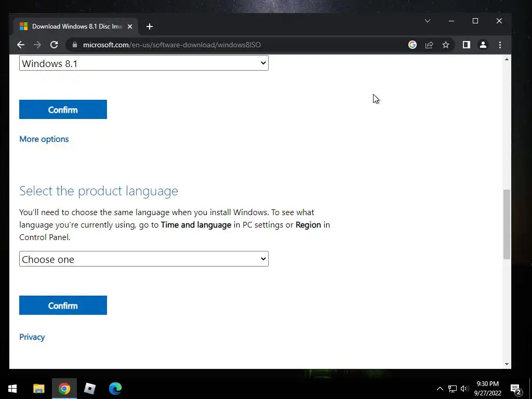Open the Choose one language dropdown
Screen dimensions: 532x399
(x=144, y=259)
